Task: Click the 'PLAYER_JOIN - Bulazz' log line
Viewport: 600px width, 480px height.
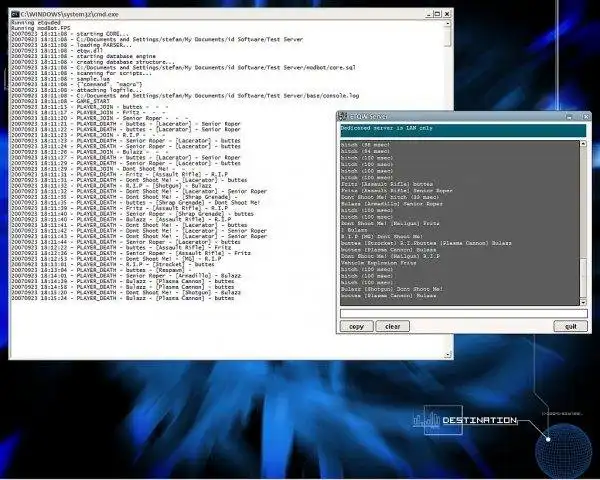Action: pos(89,152)
